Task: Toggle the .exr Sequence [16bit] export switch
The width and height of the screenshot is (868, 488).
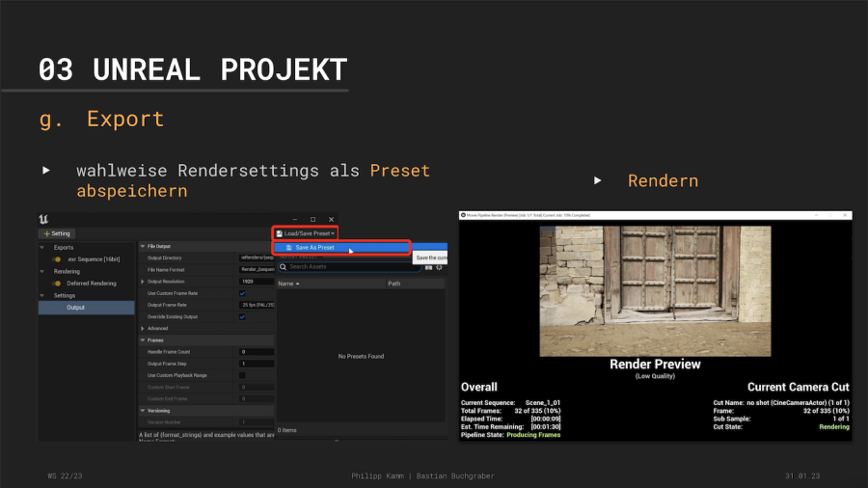Action: (x=59, y=259)
